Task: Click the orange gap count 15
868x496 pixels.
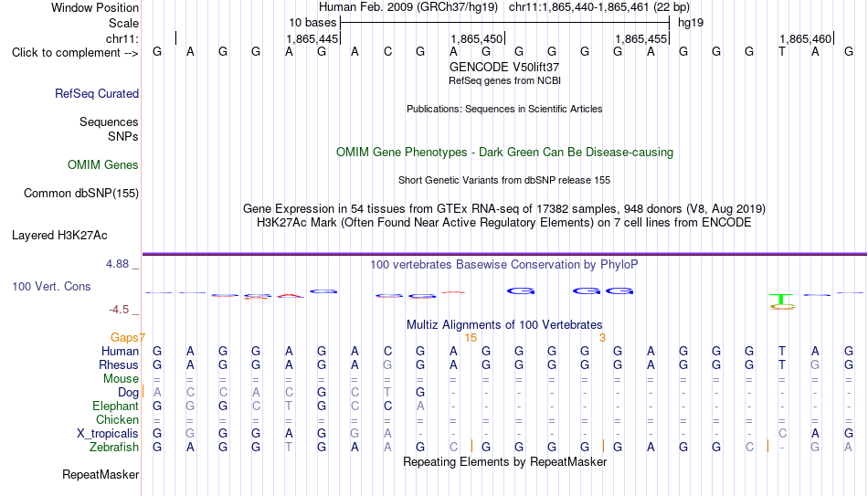Action: [x=471, y=338]
